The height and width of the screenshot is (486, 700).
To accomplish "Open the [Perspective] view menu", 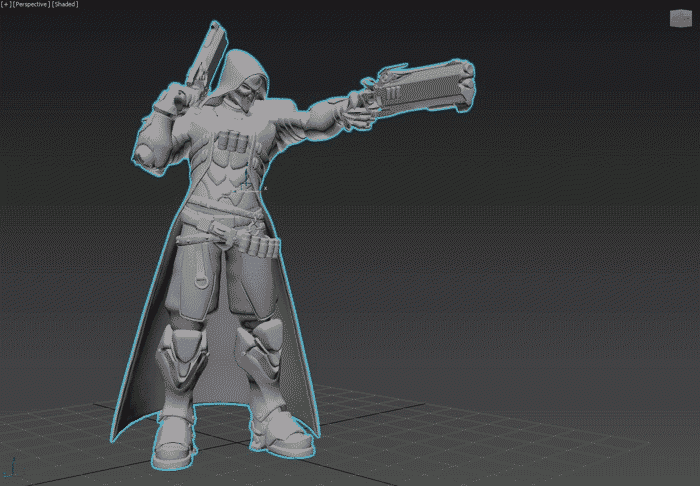I will tap(31, 4).
